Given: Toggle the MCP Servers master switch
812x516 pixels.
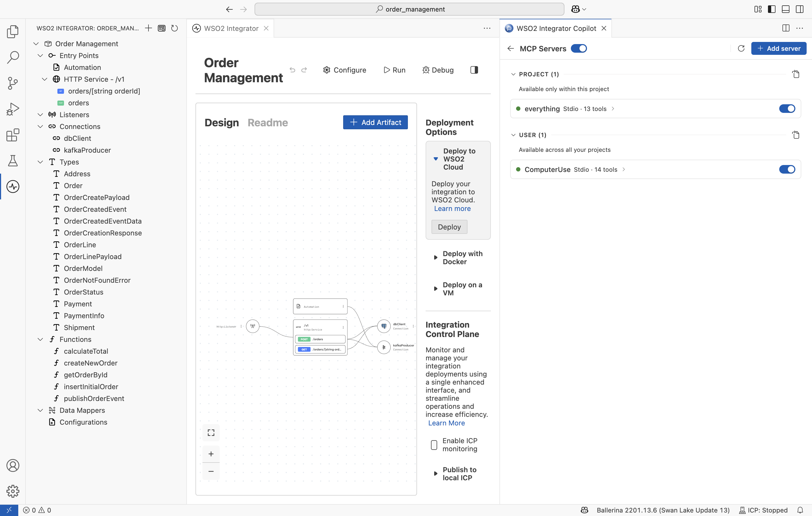Looking at the screenshot, I should coord(579,49).
